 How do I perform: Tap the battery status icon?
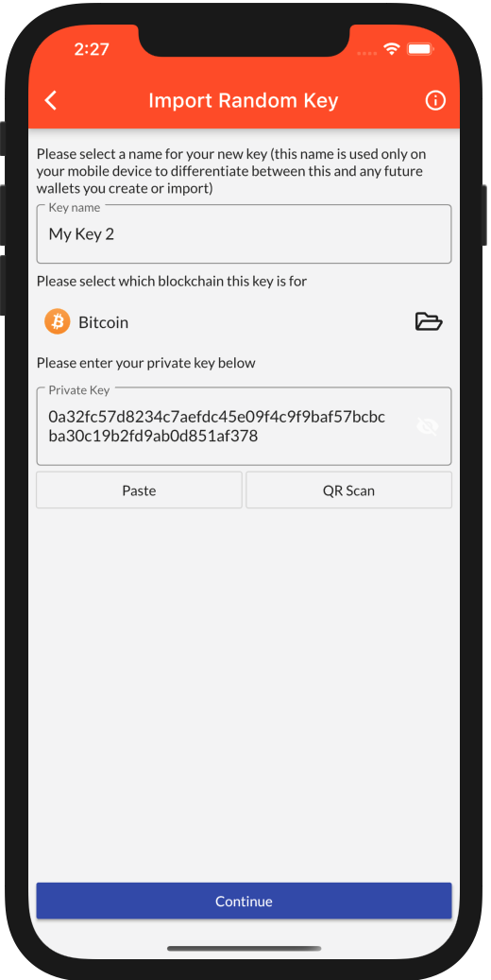(x=420, y=49)
